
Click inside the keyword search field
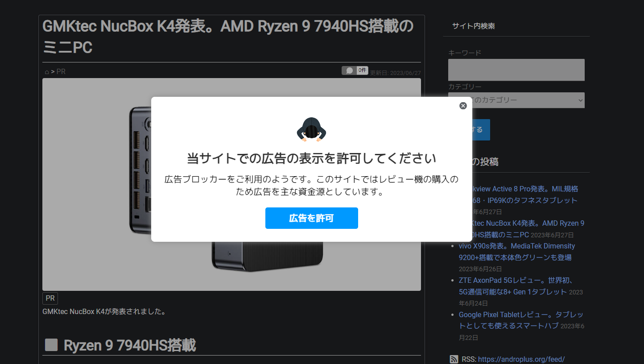[x=516, y=70]
